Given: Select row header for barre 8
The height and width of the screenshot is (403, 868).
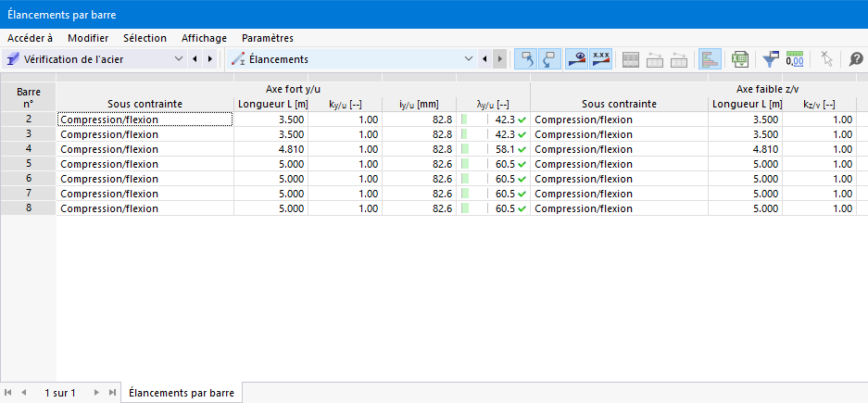Looking at the screenshot, I should click(28, 208).
